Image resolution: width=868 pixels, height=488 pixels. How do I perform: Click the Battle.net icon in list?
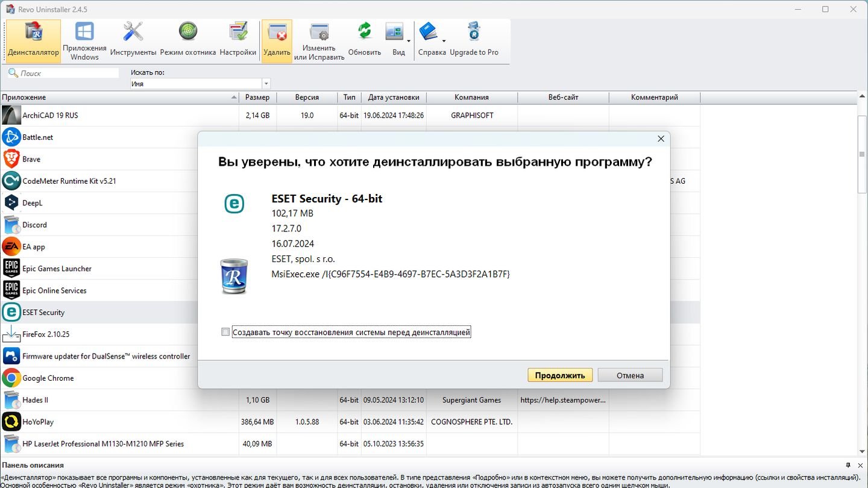11,137
